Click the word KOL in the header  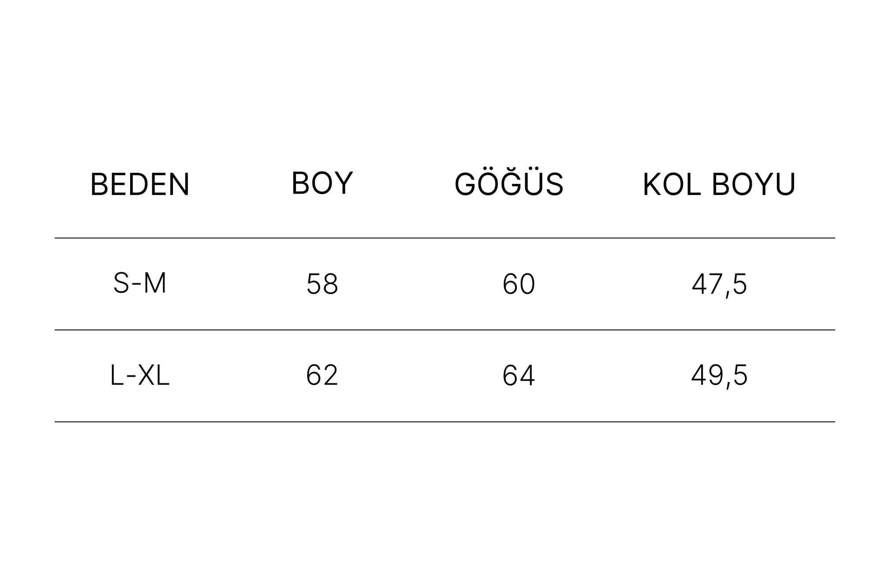pos(671,184)
